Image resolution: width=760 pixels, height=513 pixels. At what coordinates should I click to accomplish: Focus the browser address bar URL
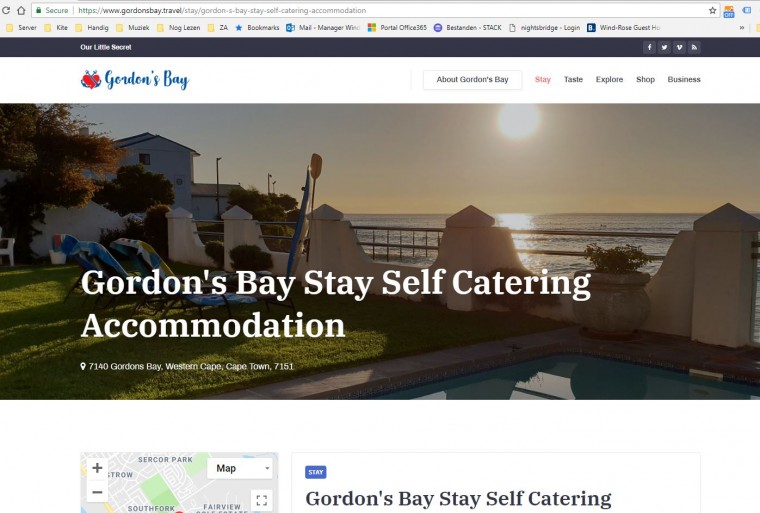coord(222,10)
